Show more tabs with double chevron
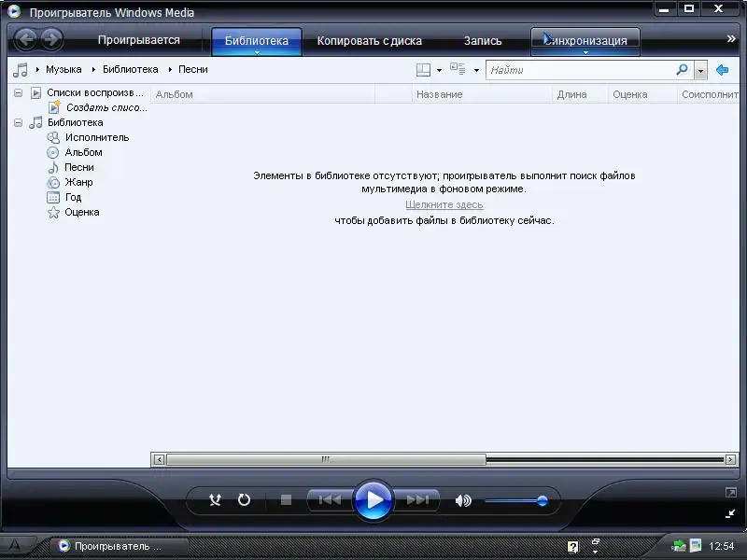Image resolution: width=747 pixels, height=560 pixels. click(731, 38)
